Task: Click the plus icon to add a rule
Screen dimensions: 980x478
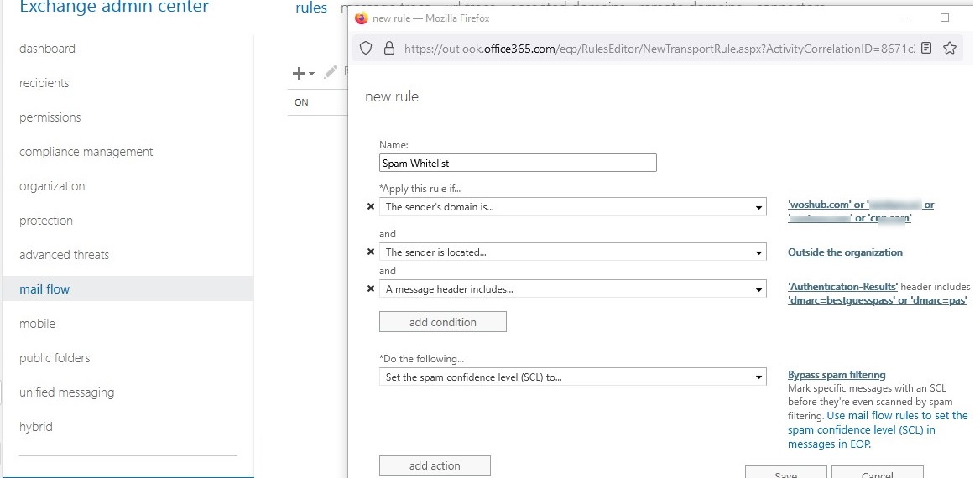Action: (x=300, y=74)
